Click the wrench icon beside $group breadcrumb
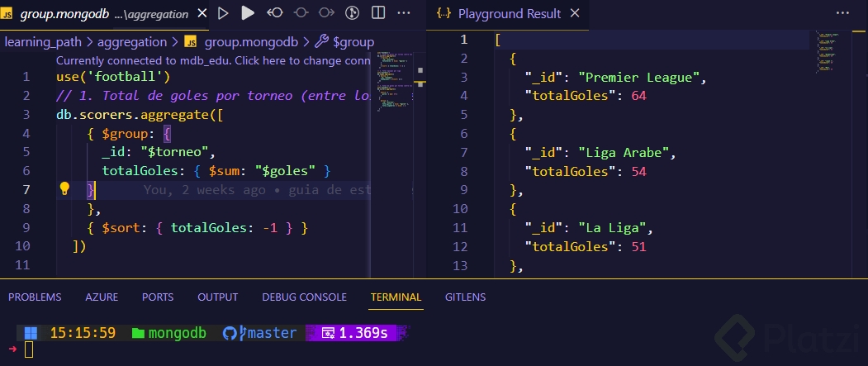This screenshot has height=366, width=868. [321, 41]
